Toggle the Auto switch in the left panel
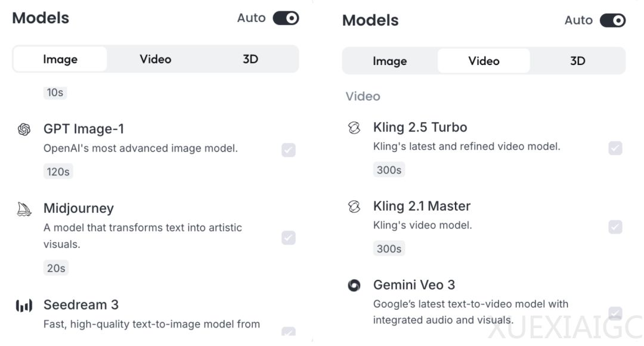The image size is (644, 346). [x=286, y=18]
